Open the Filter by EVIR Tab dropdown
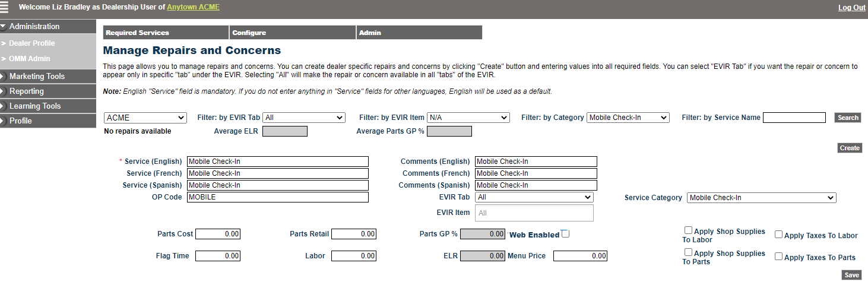This screenshot has width=868, height=288. click(303, 118)
